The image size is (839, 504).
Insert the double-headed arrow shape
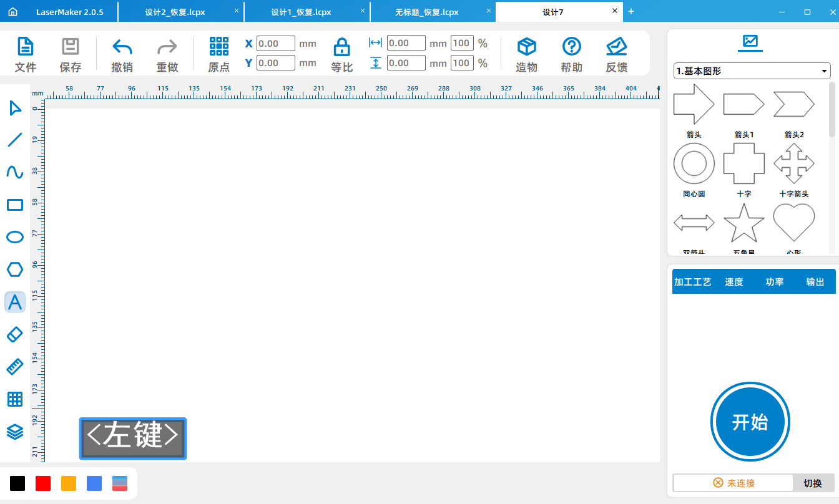[694, 223]
